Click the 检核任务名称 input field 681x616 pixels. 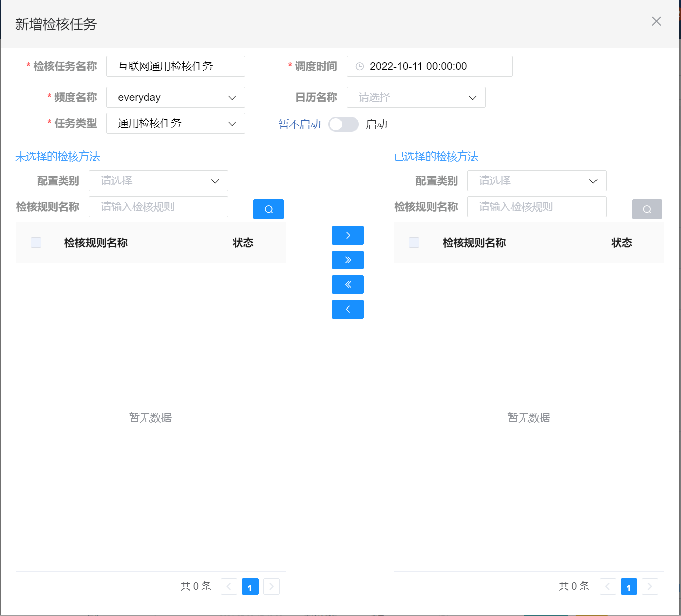(176, 66)
